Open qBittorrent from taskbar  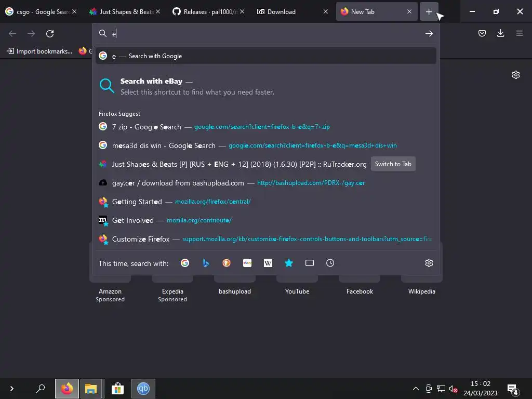click(143, 389)
